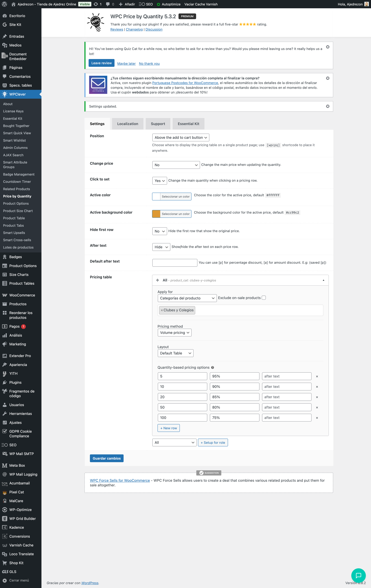Click the Active color swatch
This screenshot has width=371, height=588.
tap(156, 197)
